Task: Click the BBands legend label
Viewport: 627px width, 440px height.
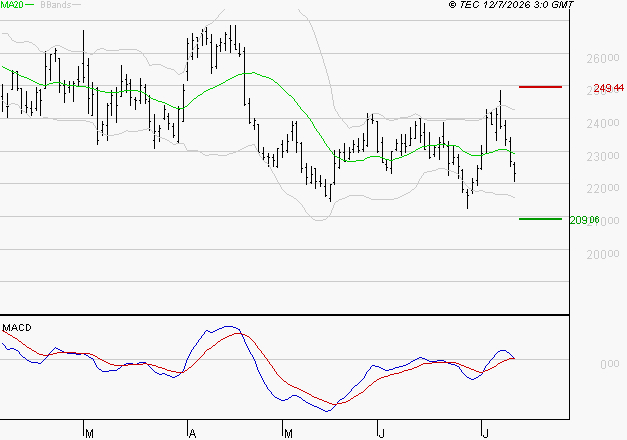Action: [56, 5]
